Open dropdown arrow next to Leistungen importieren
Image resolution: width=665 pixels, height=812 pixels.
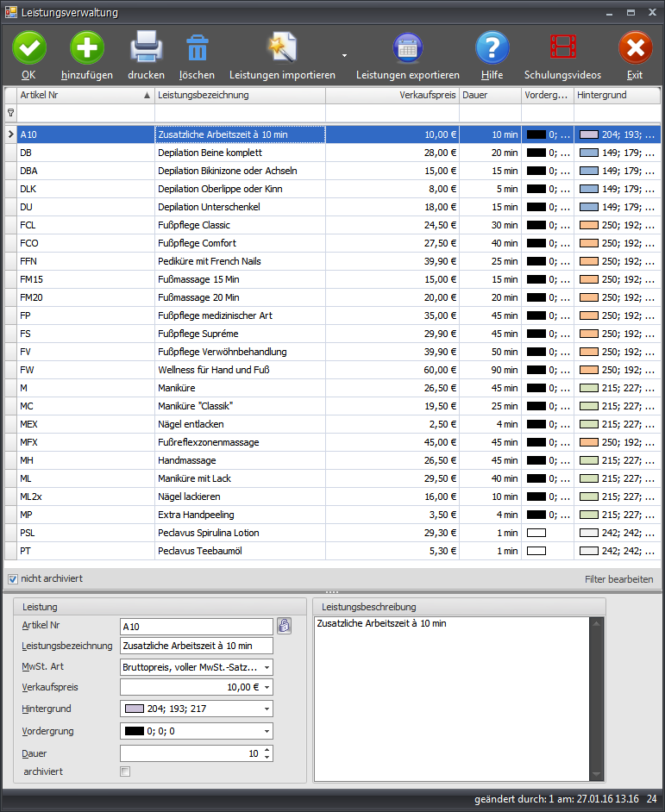pos(344,56)
